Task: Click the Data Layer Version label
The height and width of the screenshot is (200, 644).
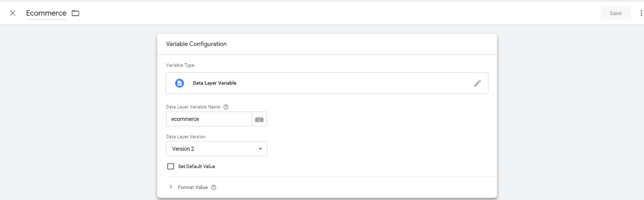Action: (186, 137)
